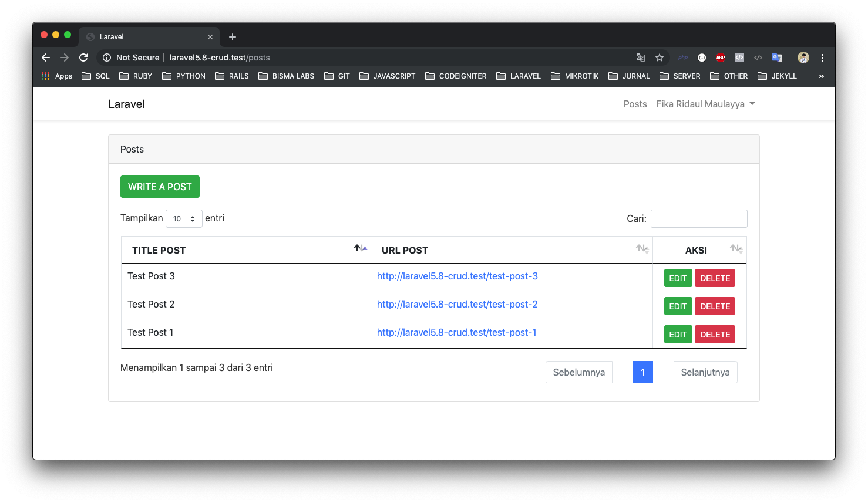The image size is (868, 503).
Task: Click the Sebelumnya pagination button
Action: (x=578, y=372)
